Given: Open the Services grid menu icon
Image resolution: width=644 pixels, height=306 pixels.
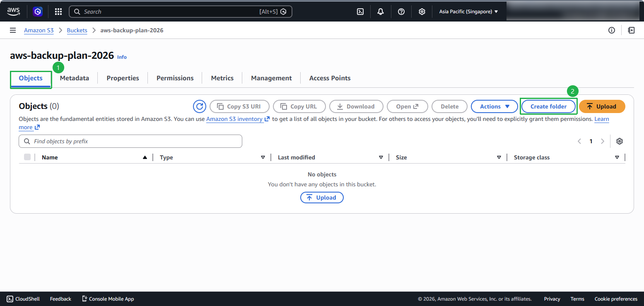Looking at the screenshot, I should click(x=58, y=12).
